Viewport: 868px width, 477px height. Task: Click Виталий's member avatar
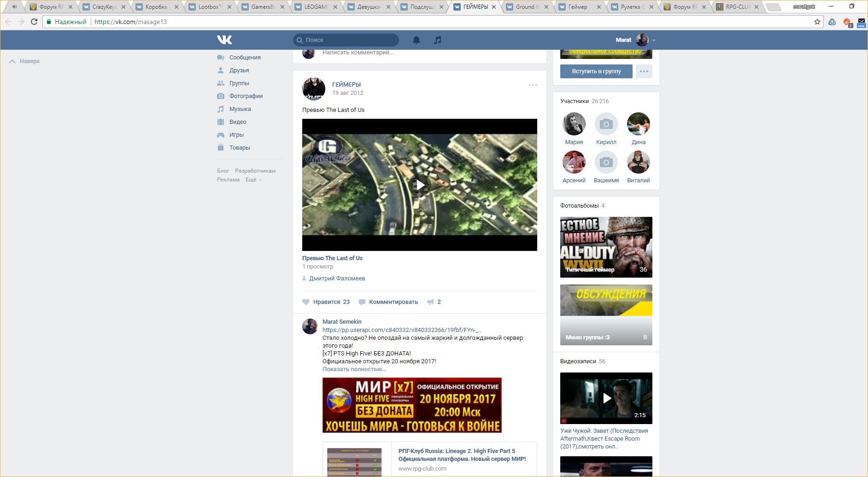tap(639, 162)
